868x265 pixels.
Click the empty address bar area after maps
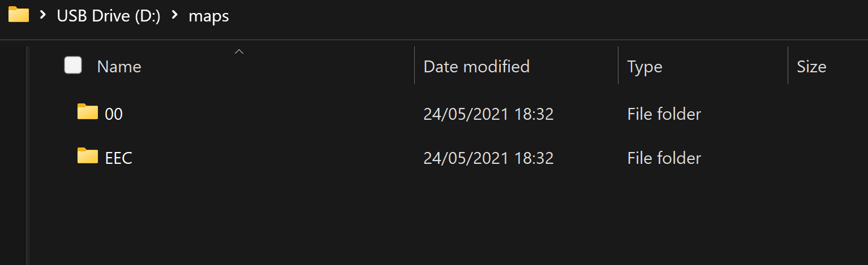coord(509,16)
